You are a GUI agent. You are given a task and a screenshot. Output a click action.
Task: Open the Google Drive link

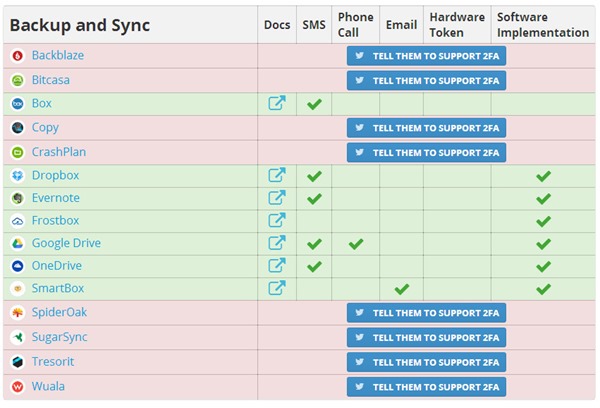click(x=66, y=243)
